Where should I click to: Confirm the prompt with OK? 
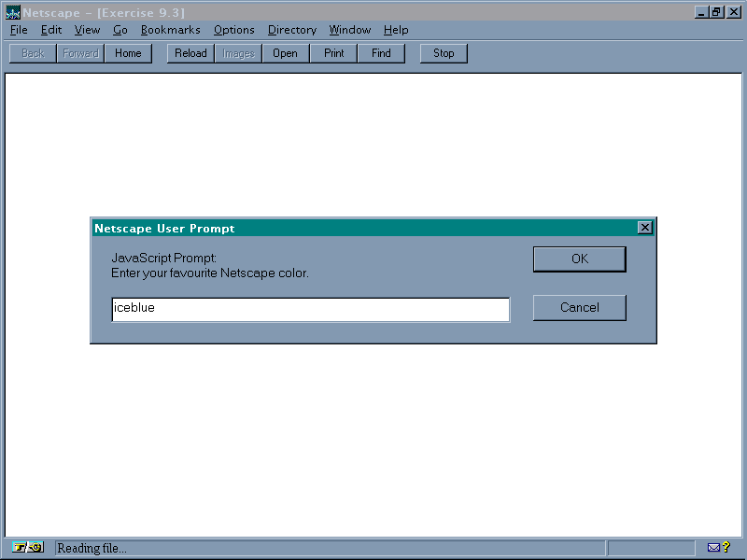click(x=579, y=259)
